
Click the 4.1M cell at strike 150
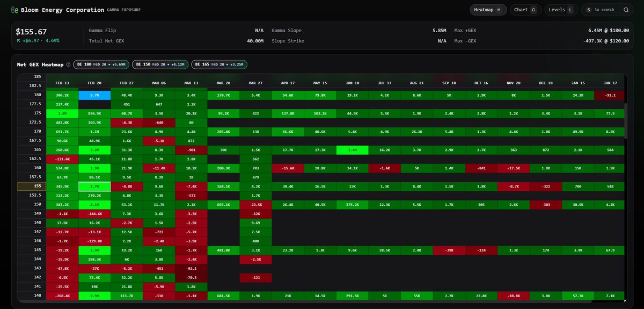coord(94,204)
